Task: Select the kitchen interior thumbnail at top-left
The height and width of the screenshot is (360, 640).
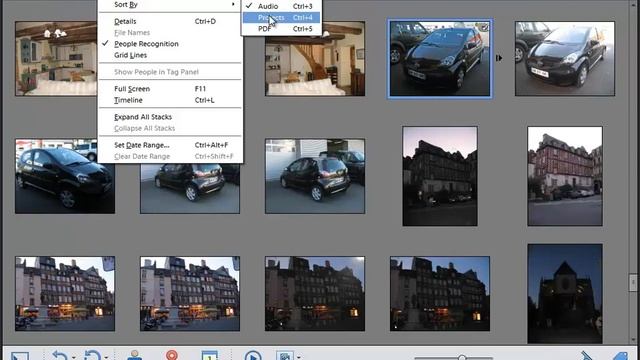Action: (56, 59)
